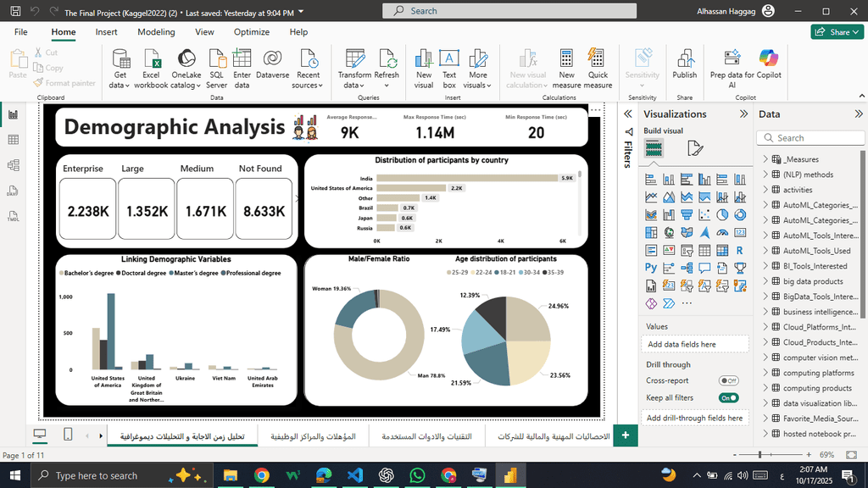Switch to mobile layout view
868x488 pixels.
(68, 435)
